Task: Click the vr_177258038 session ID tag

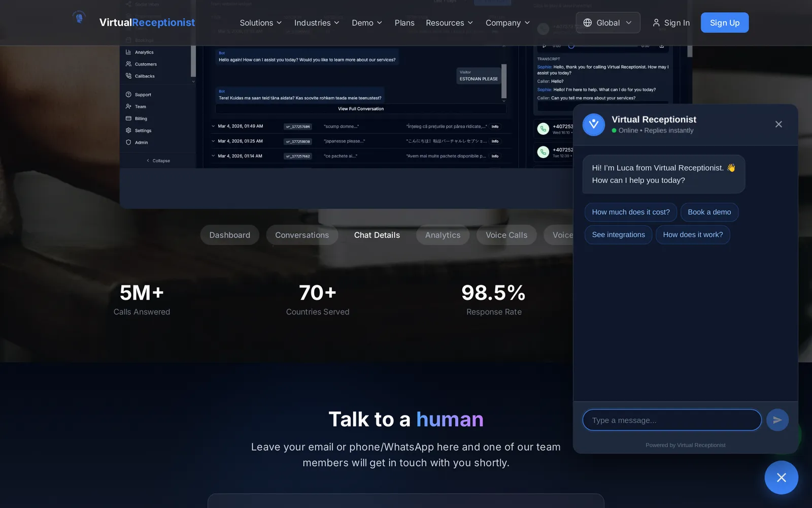Action: 298,141
